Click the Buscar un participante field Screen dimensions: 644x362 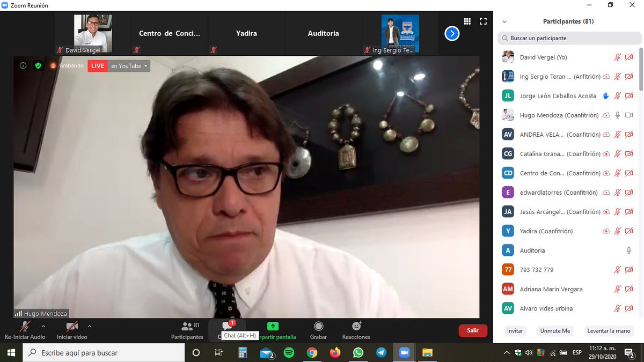(569, 38)
